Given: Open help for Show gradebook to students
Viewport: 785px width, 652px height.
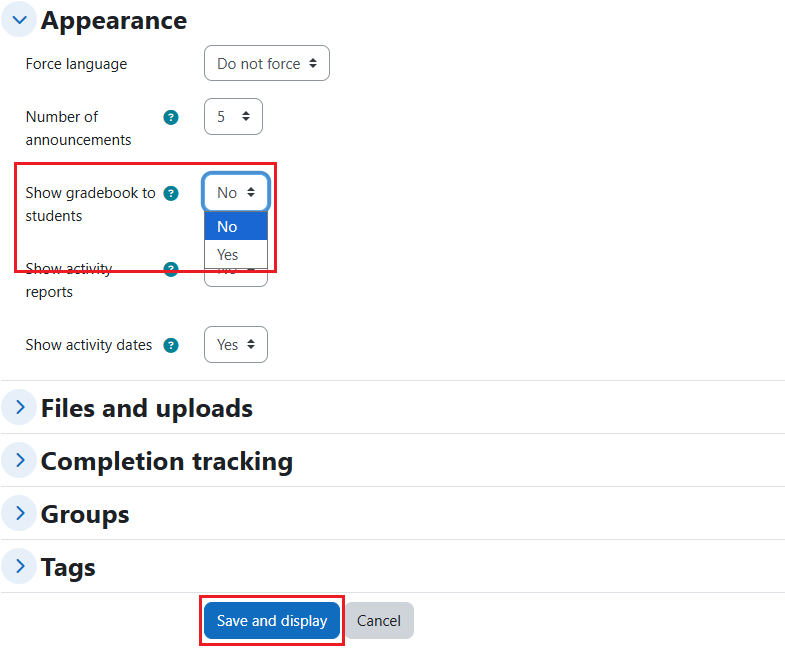Looking at the screenshot, I should pyautogui.click(x=171, y=193).
